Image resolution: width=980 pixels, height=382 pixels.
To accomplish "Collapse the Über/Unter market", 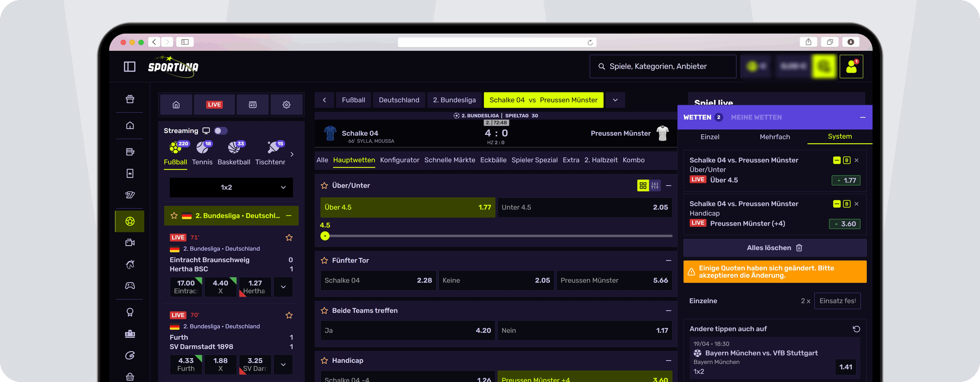I will click(669, 186).
